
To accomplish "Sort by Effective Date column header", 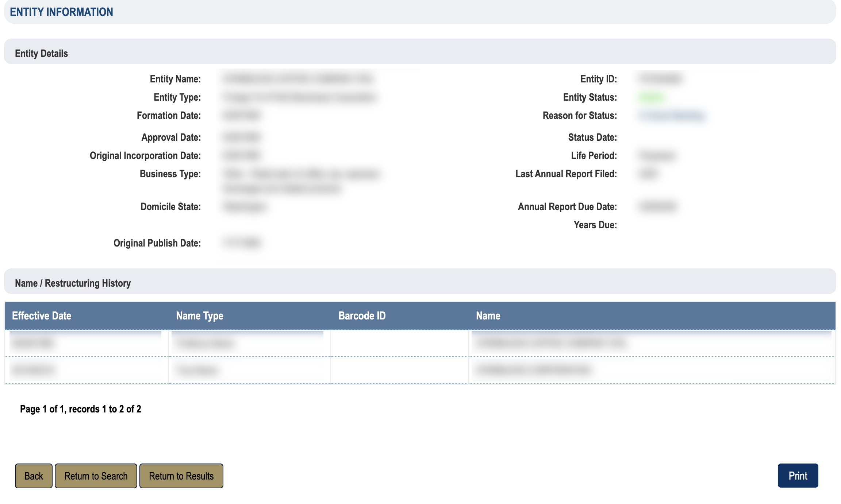I will [x=42, y=316].
